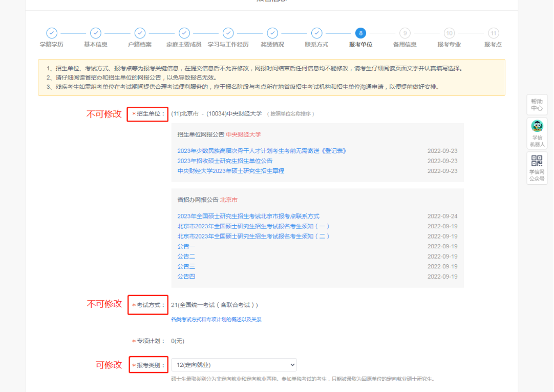Open the 公告四 link
Screen dimensions: 554x392
[186, 276]
